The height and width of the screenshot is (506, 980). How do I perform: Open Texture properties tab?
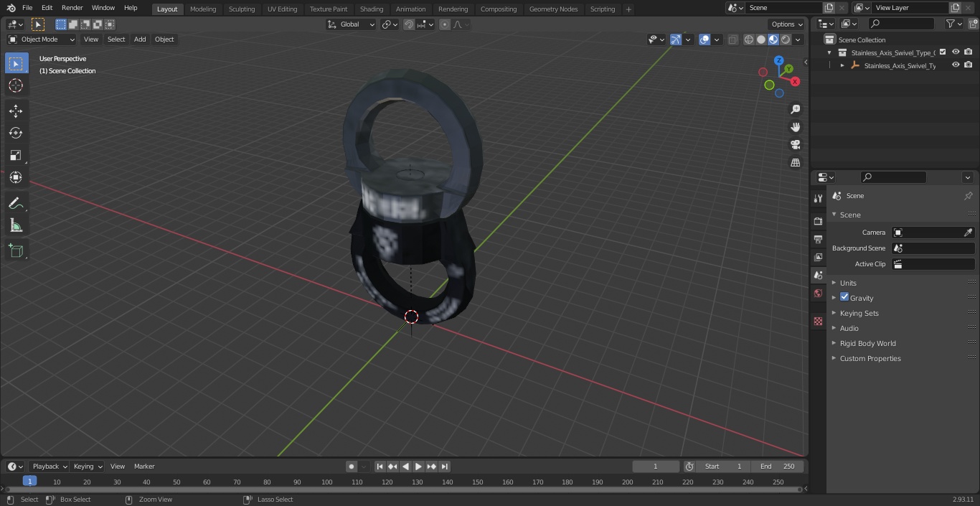[818, 321]
